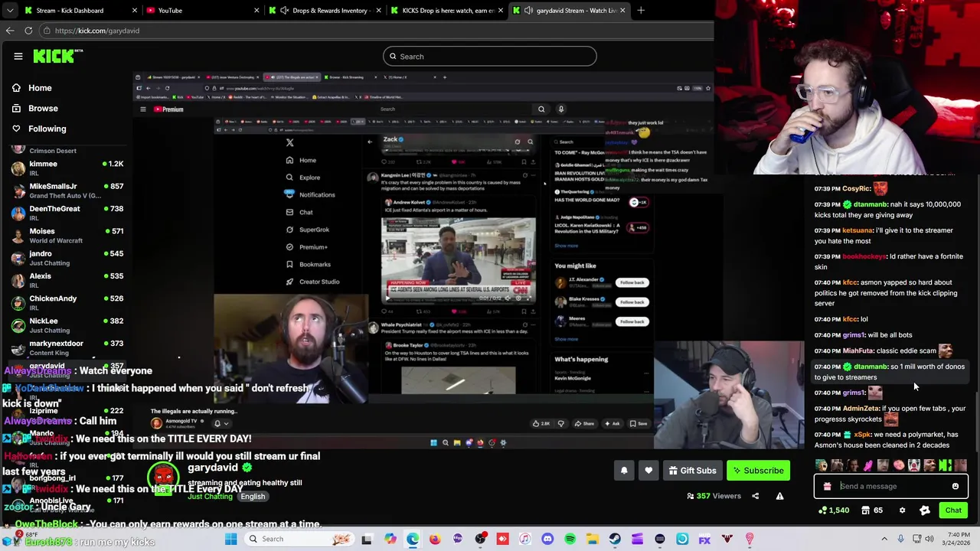Open HUD FX app from the taskbar
Viewport: 980px width, 551px height.
pyautogui.click(x=704, y=539)
